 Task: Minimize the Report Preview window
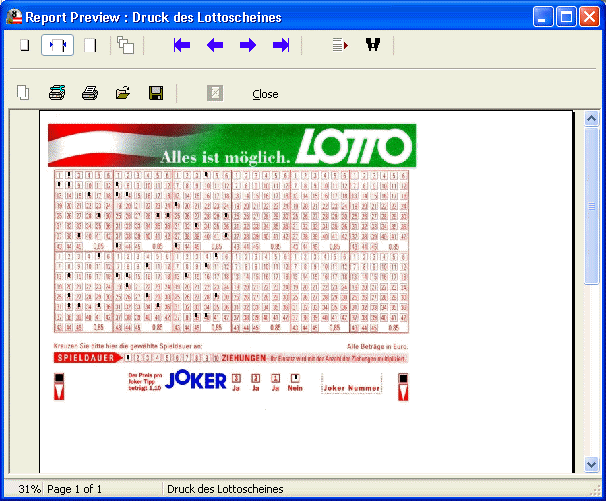point(543,17)
